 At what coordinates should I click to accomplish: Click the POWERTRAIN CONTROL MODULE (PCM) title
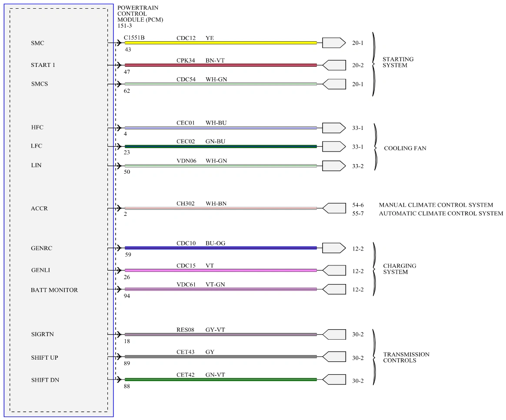pyautogui.click(x=140, y=14)
